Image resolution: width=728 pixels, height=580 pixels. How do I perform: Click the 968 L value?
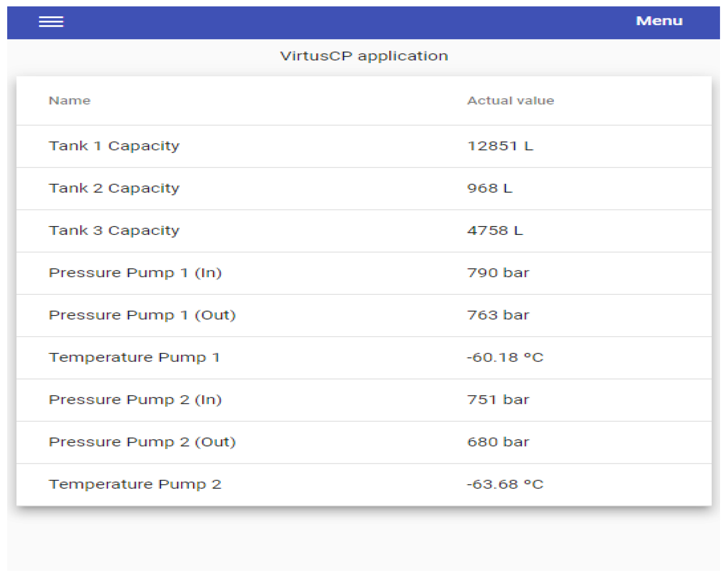point(489,189)
